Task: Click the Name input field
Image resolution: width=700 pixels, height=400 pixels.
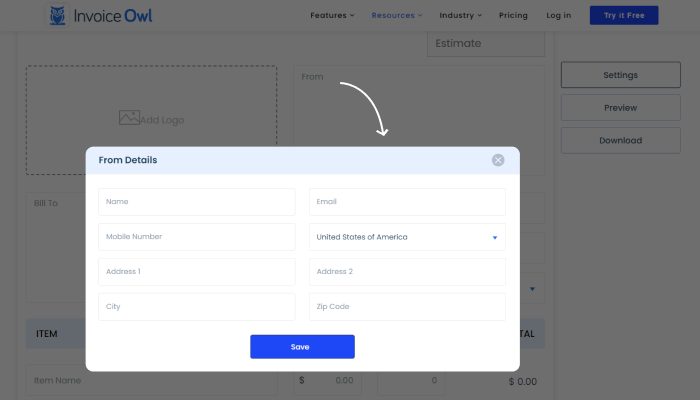Action: (x=197, y=202)
